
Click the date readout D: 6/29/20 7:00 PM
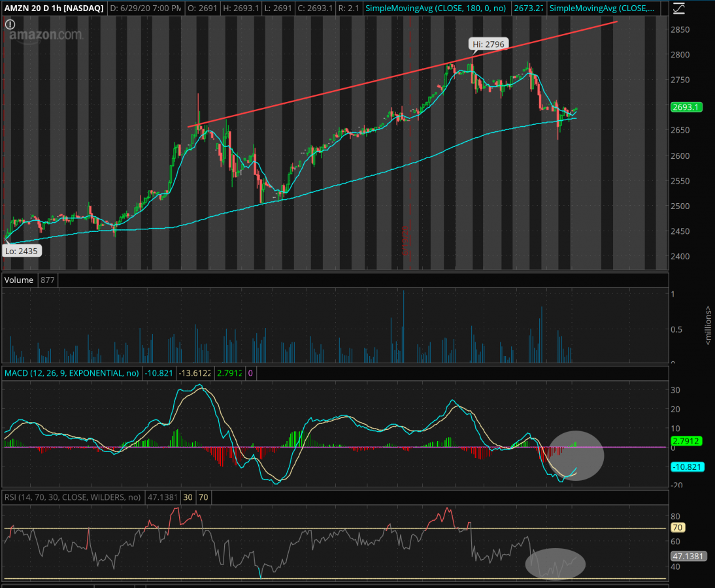pos(146,8)
